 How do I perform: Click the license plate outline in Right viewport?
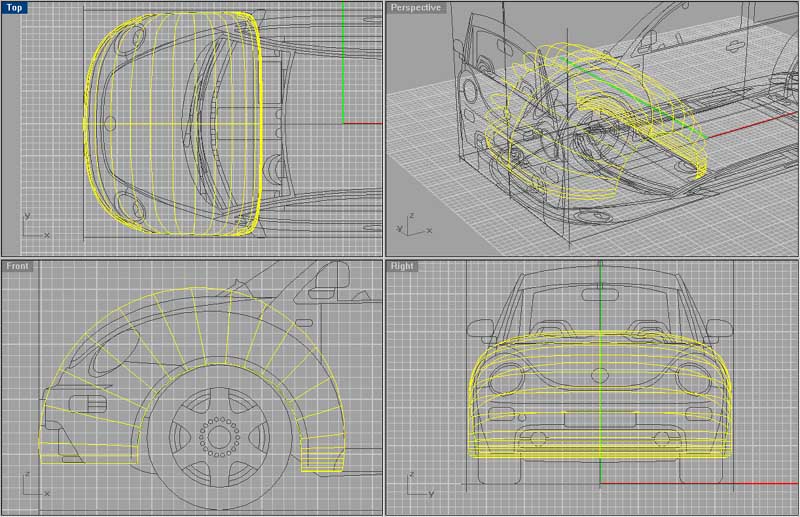point(600,420)
